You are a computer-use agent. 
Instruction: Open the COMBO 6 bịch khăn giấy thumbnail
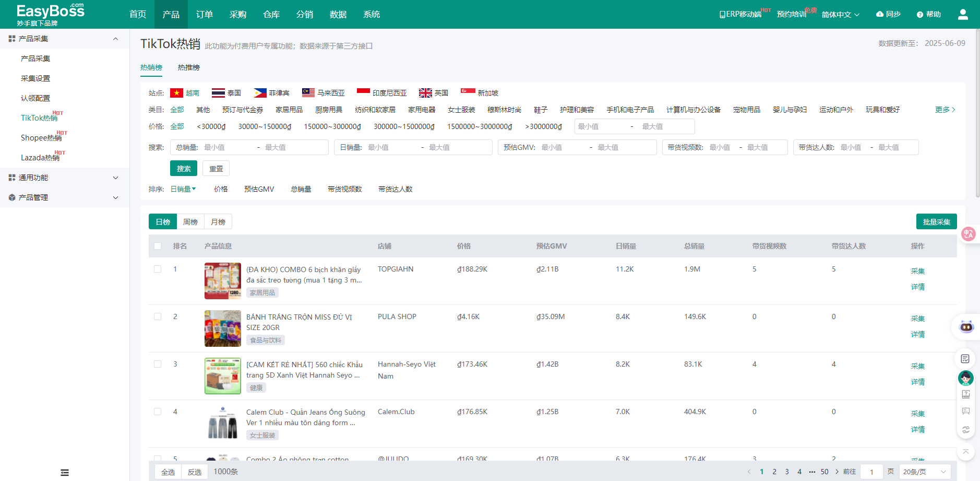point(223,281)
